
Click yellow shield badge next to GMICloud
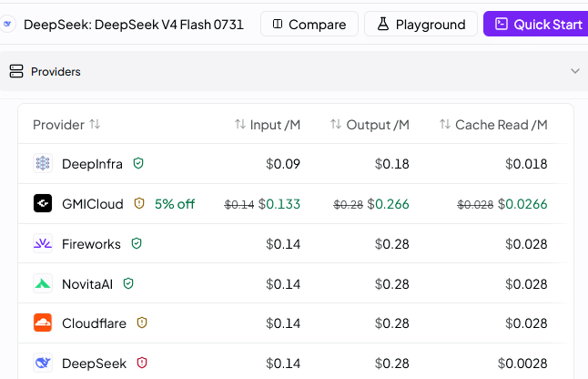[139, 203]
